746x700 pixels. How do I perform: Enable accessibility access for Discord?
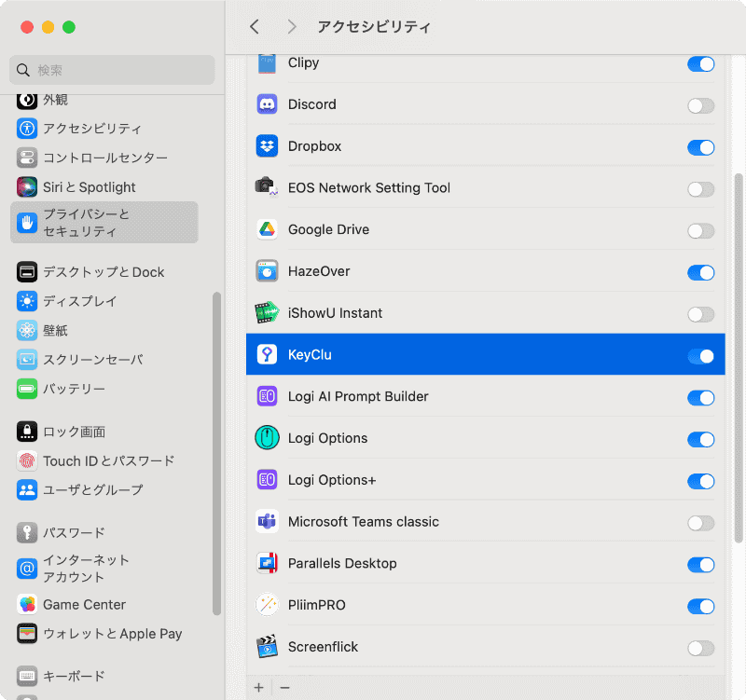coord(700,105)
